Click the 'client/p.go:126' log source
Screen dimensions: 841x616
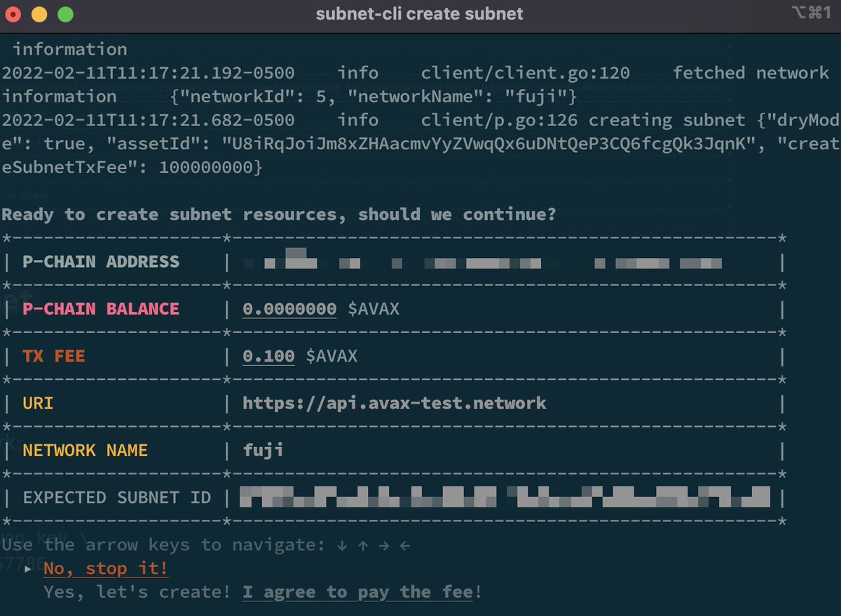(x=500, y=120)
